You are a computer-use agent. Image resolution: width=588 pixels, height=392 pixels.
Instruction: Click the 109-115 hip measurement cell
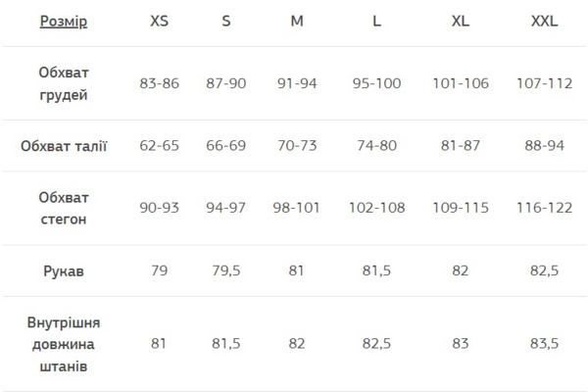tap(461, 208)
